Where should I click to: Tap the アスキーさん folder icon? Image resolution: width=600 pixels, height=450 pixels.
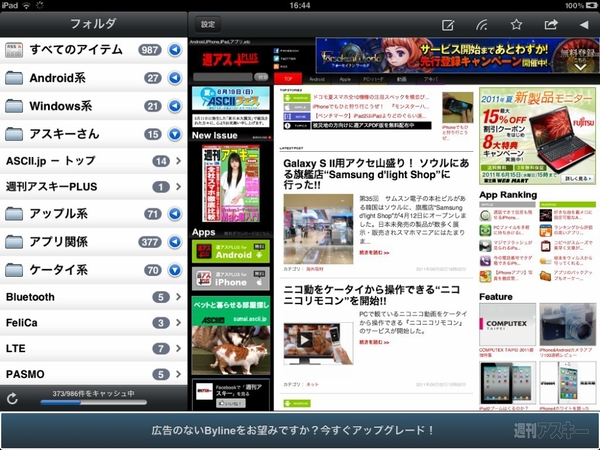(x=14, y=134)
